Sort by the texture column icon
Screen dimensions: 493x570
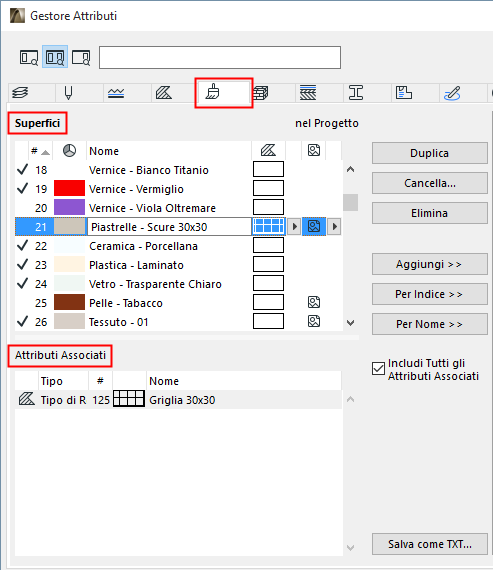coord(314,150)
